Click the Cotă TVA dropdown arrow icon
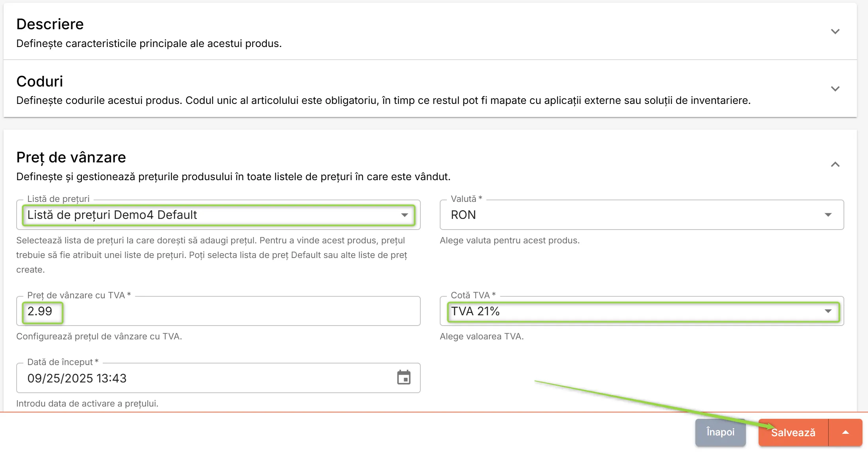Viewport: 868px width, 452px height. click(x=828, y=311)
